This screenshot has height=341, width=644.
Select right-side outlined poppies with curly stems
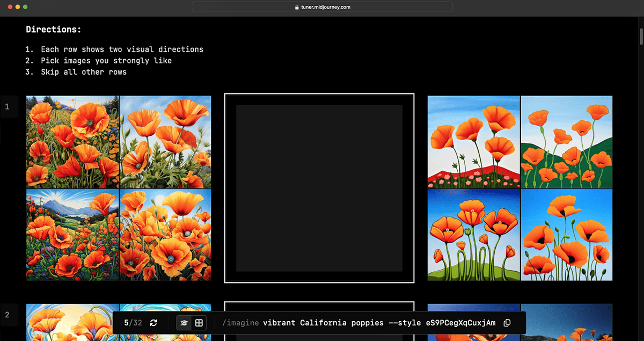(x=473, y=235)
